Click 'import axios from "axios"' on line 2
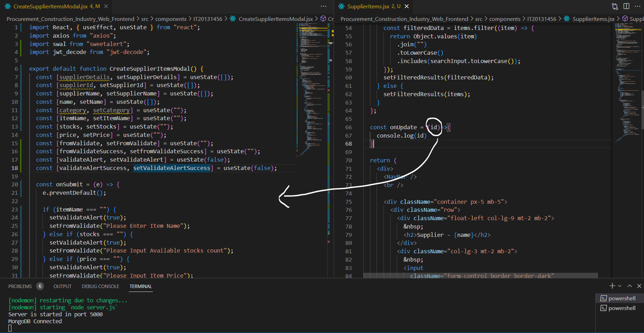Screen dimensions: 644x333 coord(72,36)
